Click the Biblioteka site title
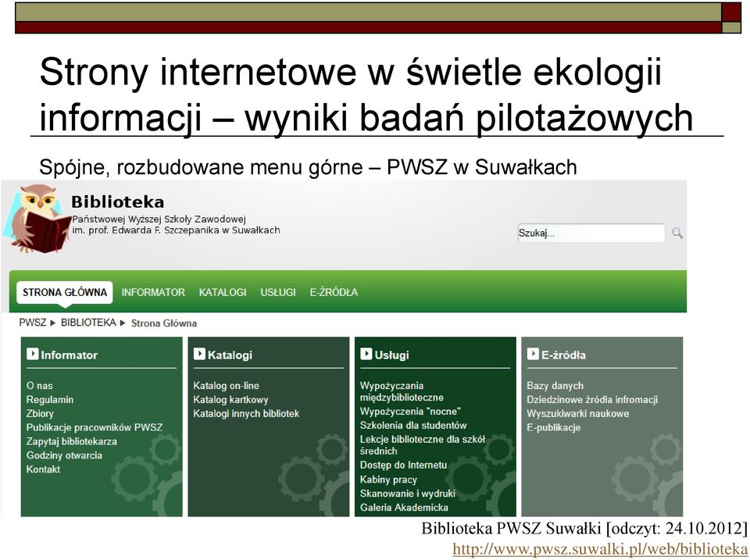 pos(118,202)
